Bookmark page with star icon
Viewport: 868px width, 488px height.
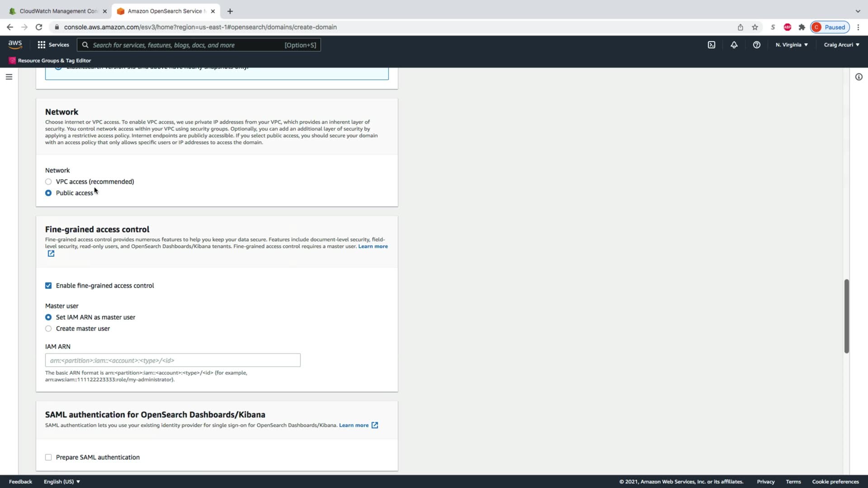click(x=755, y=27)
